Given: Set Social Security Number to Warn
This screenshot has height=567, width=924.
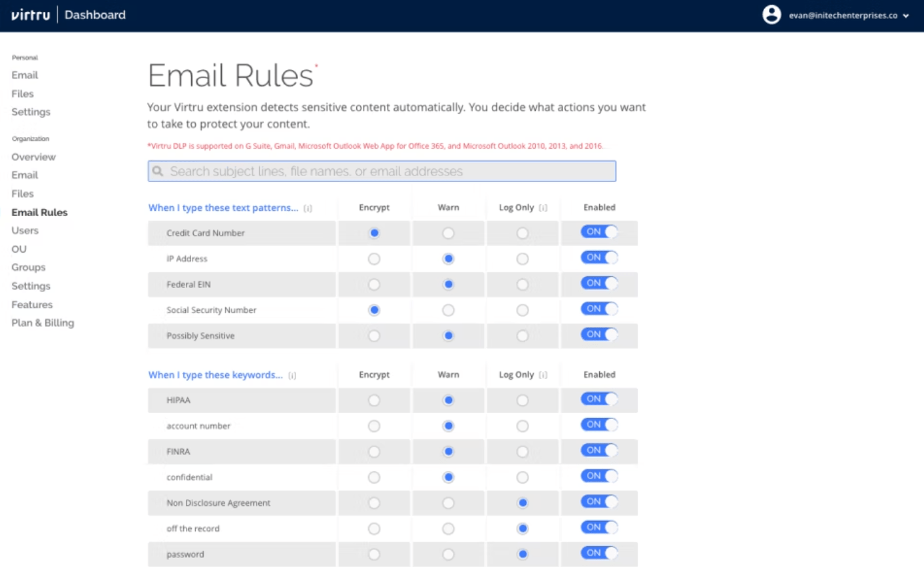Looking at the screenshot, I should point(448,310).
